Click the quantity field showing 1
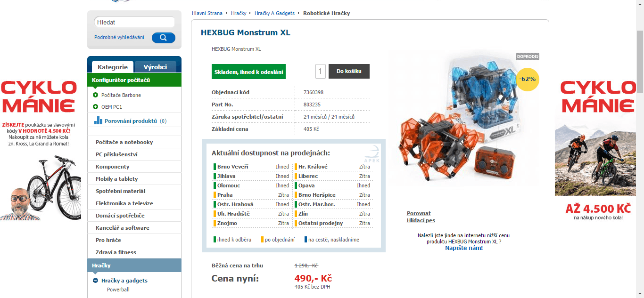644x298 pixels. pos(321,71)
